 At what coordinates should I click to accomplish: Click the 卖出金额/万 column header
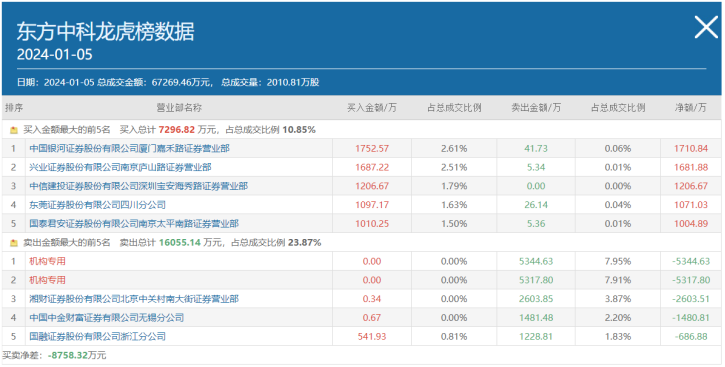pyautogui.click(x=536, y=108)
